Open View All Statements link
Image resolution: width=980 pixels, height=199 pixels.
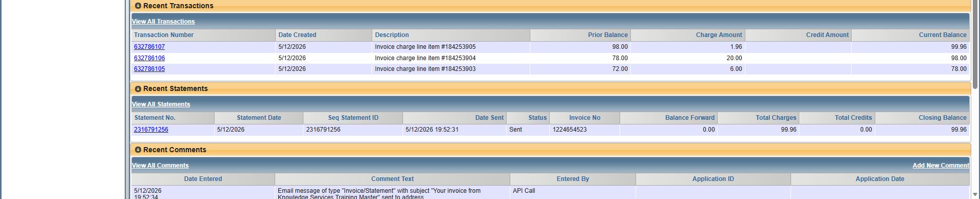pyautogui.click(x=161, y=104)
